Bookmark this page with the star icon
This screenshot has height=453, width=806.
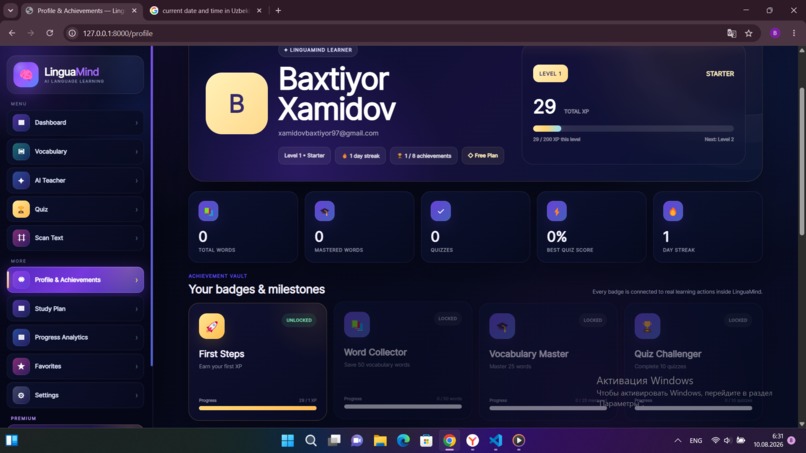tap(748, 33)
